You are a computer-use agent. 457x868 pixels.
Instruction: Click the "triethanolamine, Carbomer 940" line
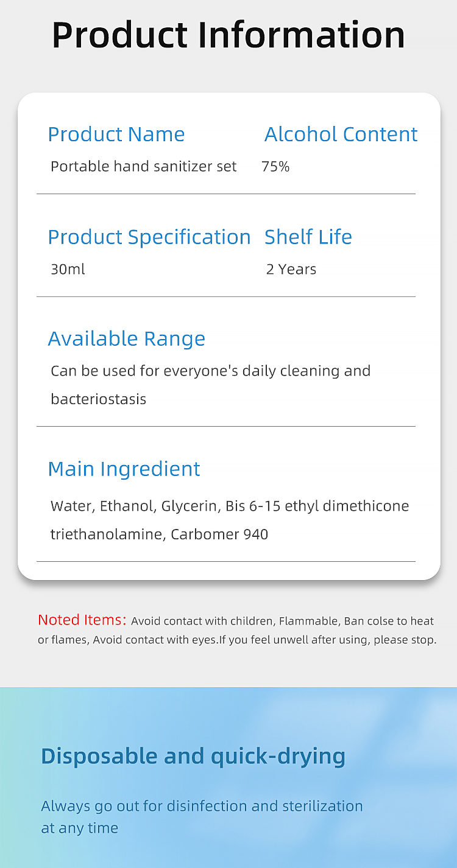160,534
